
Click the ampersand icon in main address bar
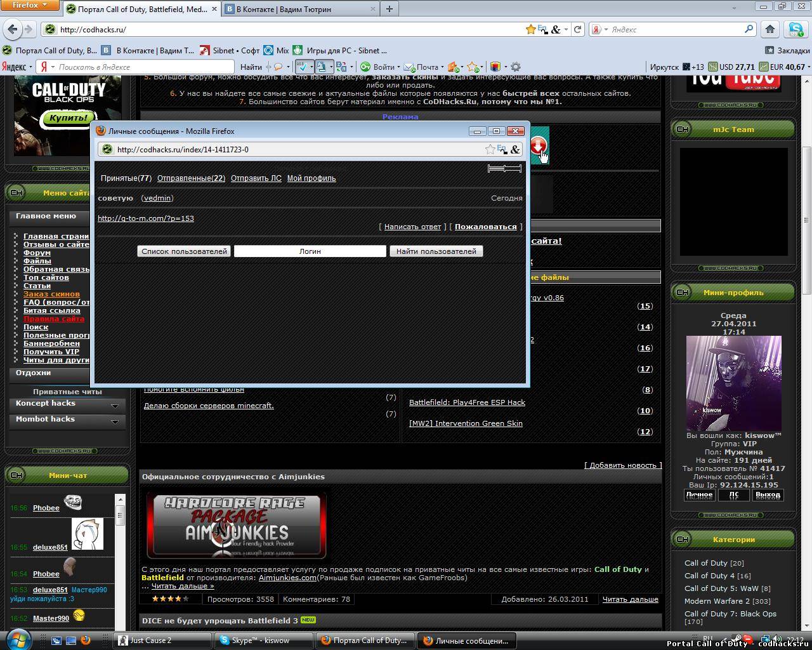[556, 29]
